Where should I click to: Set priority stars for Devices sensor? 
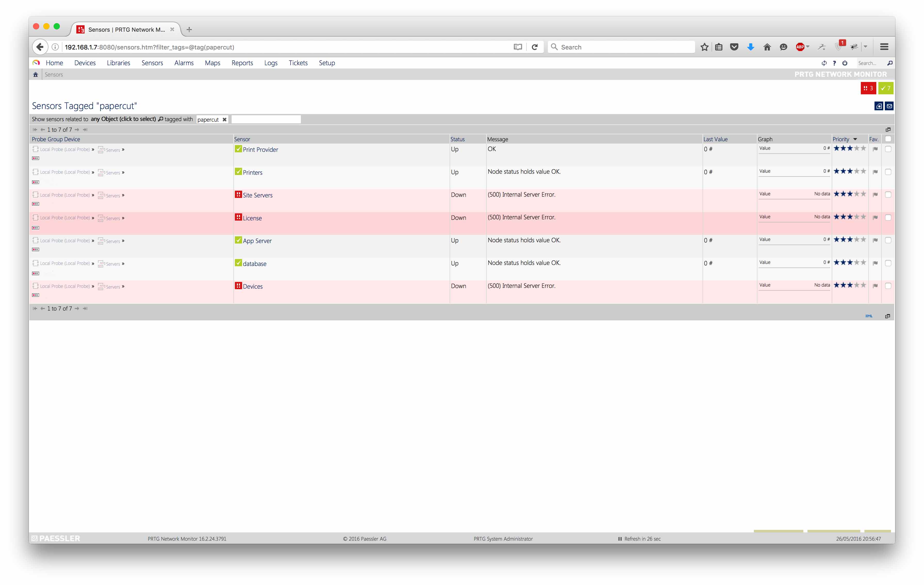coord(849,285)
